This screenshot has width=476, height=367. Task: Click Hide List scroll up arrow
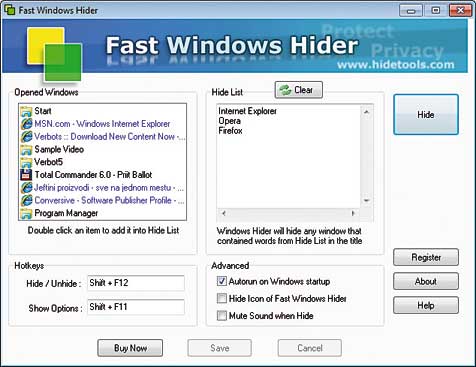click(367, 112)
